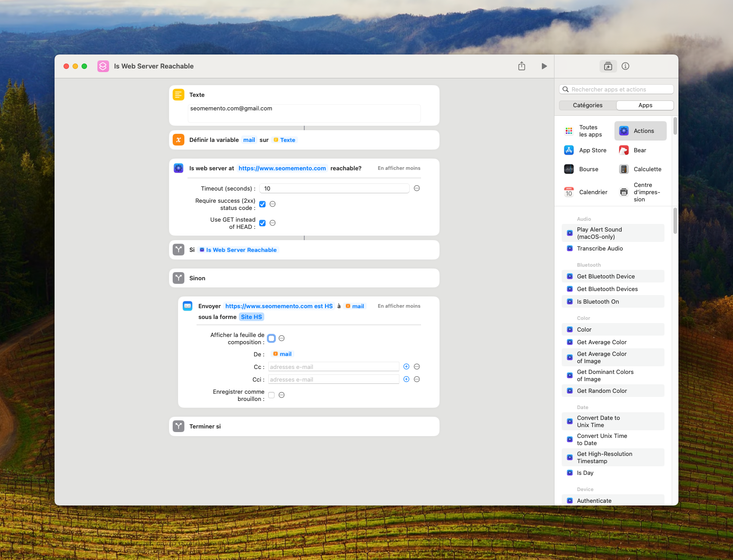Add Get Random Color action
The image size is (733, 560).
(x=613, y=391)
